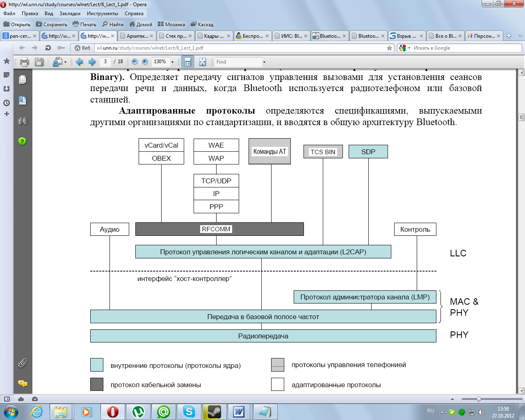The height and width of the screenshot is (420, 525).
Task: Click the Найти toolbar button
Action: [113, 25]
